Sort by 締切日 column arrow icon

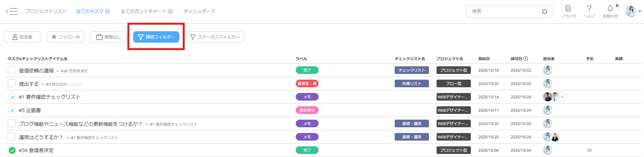[x=526, y=59]
